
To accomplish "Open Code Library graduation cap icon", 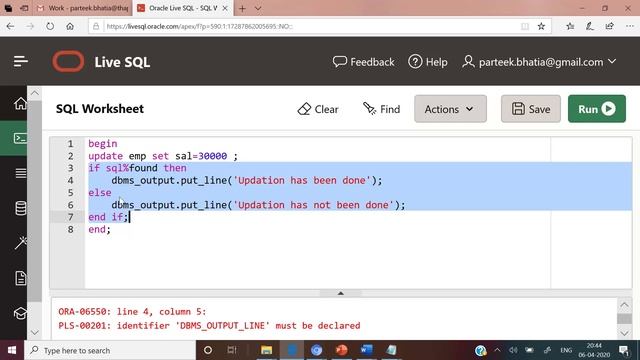I will point(20,313).
